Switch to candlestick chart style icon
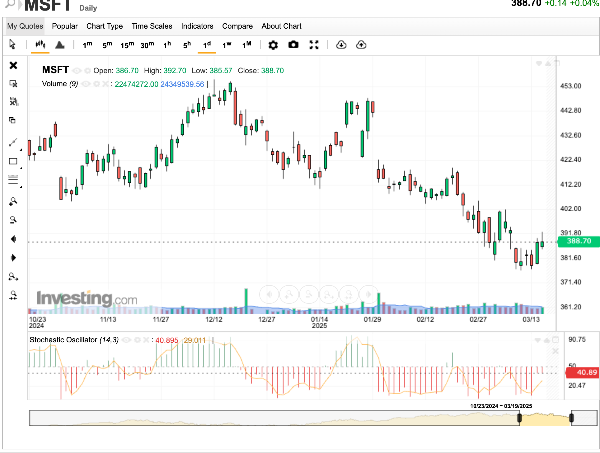The height and width of the screenshot is (453, 600). [x=40, y=44]
